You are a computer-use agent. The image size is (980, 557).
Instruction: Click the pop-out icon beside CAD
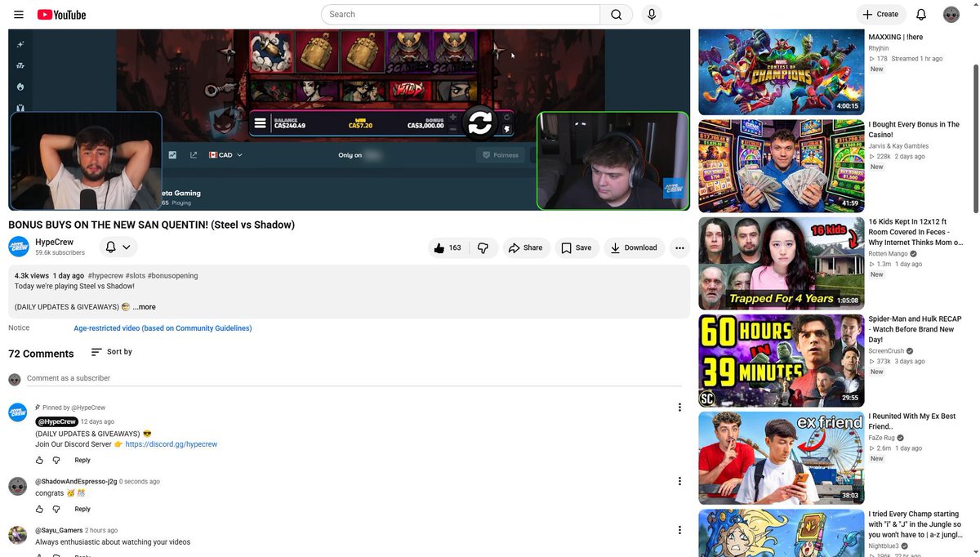[x=194, y=155]
